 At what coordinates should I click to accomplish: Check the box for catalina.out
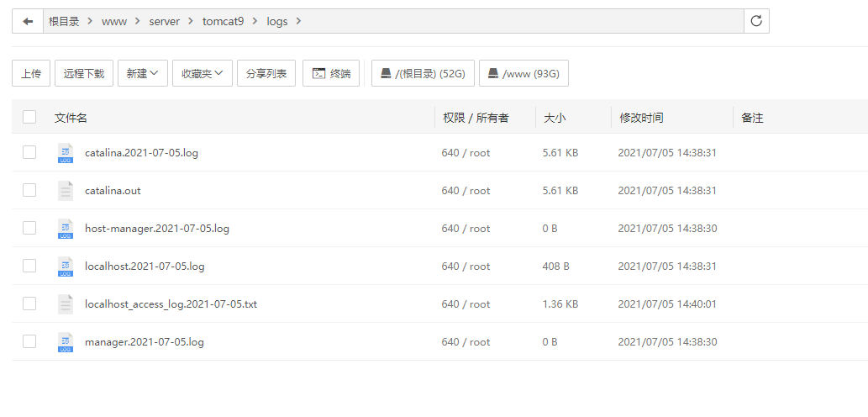[x=29, y=190]
